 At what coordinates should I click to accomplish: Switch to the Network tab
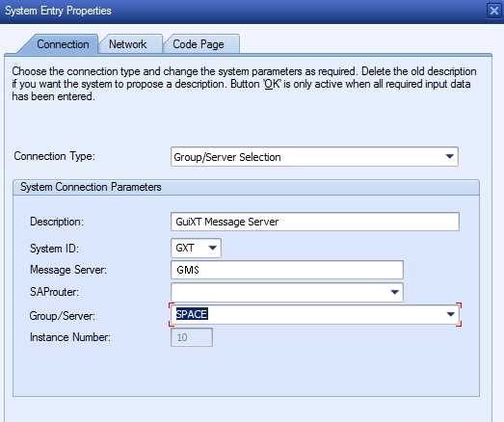128,44
